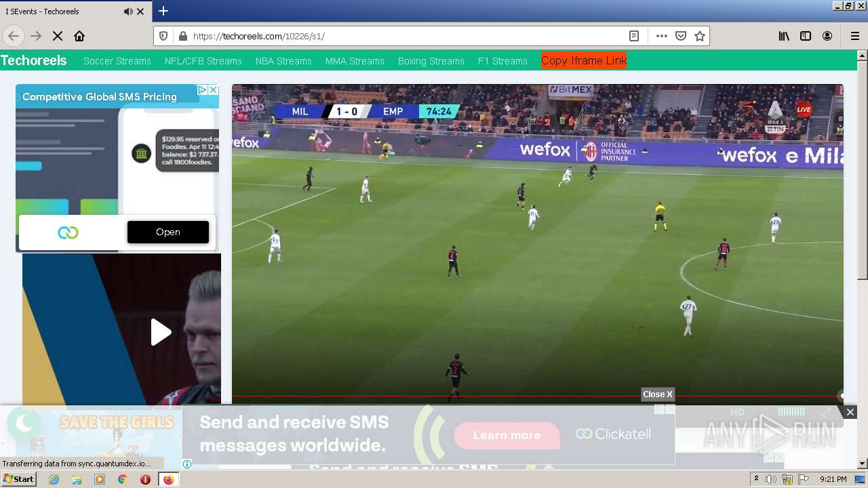868x488 pixels.
Task: Select the SEvents - Techoreels tab
Action: point(75,12)
